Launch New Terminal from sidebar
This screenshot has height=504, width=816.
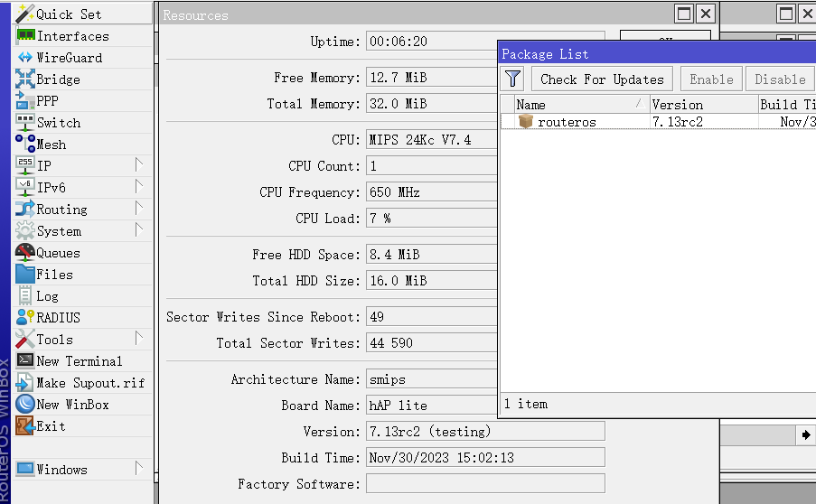79,361
